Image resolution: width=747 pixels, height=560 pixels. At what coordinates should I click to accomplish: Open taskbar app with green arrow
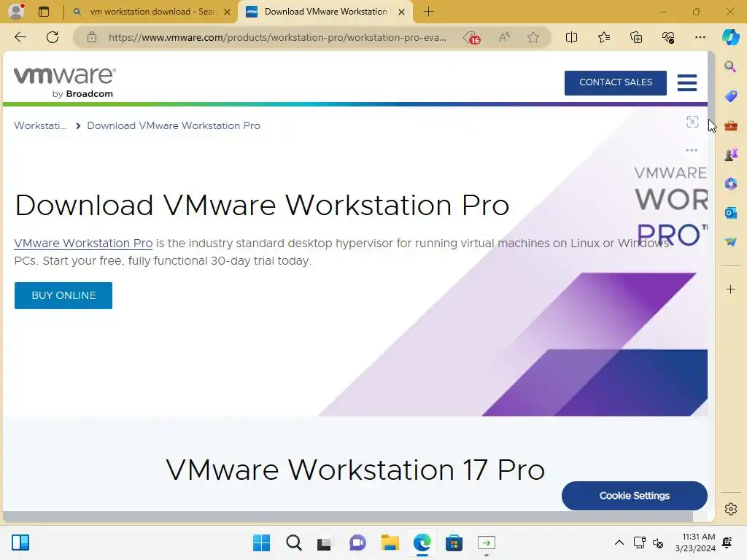(487, 542)
